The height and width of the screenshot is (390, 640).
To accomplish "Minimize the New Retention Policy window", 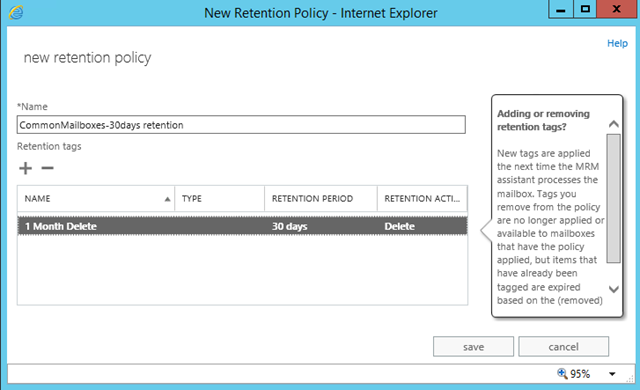I will click(x=561, y=9).
